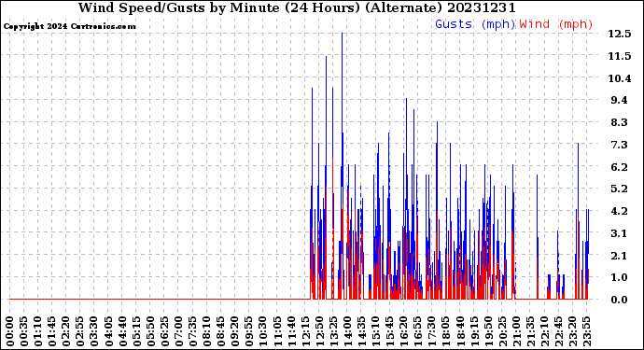Click the 11:40 time label

(291, 331)
